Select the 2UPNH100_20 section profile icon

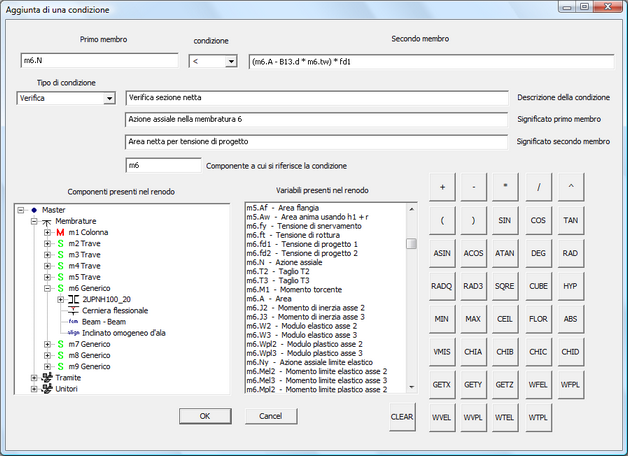73,299
